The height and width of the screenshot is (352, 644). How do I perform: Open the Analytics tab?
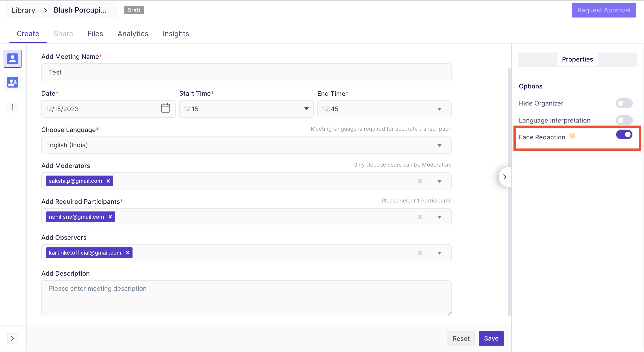click(x=133, y=33)
